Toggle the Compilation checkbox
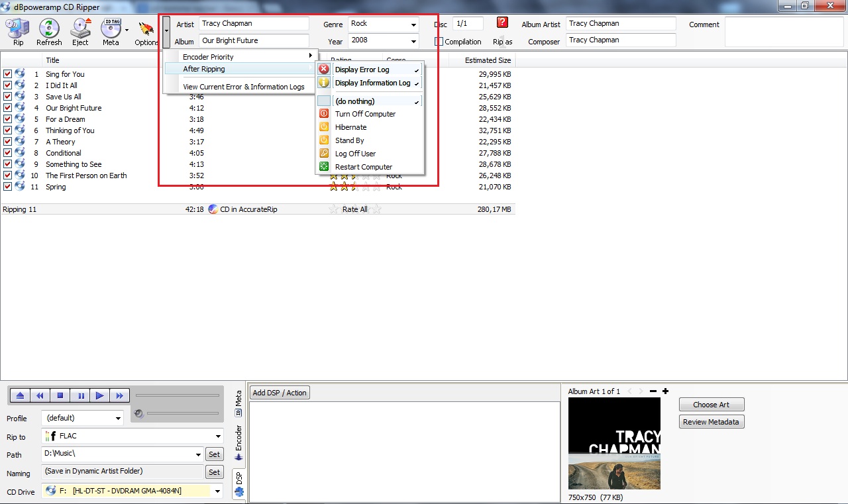The width and height of the screenshot is (848, 504). tap(439, 42)
